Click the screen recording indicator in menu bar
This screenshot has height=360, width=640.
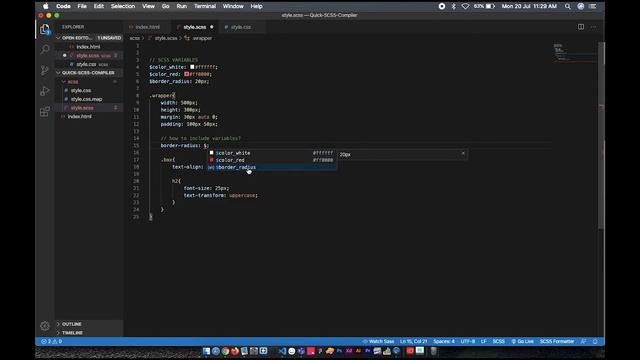pos(442,6)
